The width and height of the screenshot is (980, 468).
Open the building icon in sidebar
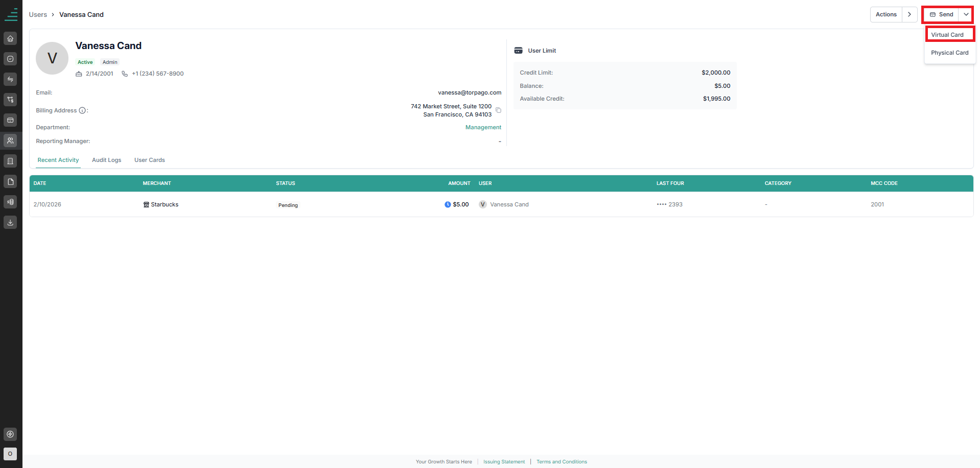pyautogui.click(x=10, y=161)
